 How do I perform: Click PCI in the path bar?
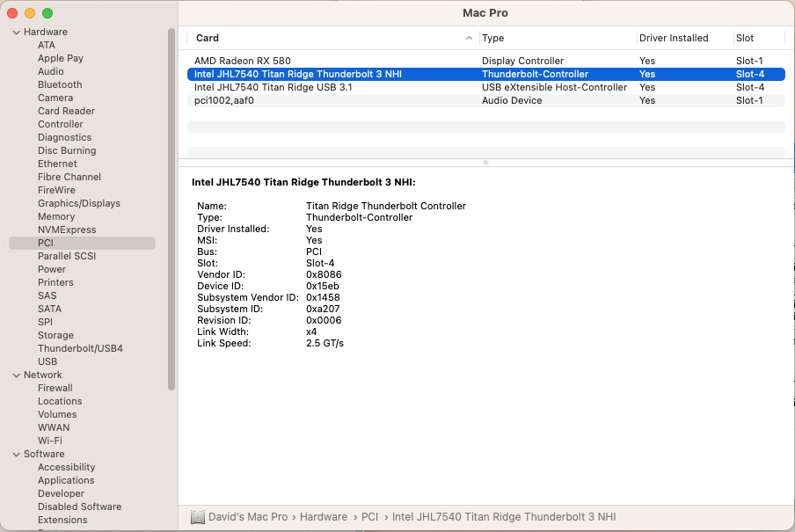click(x=369, y=517)
